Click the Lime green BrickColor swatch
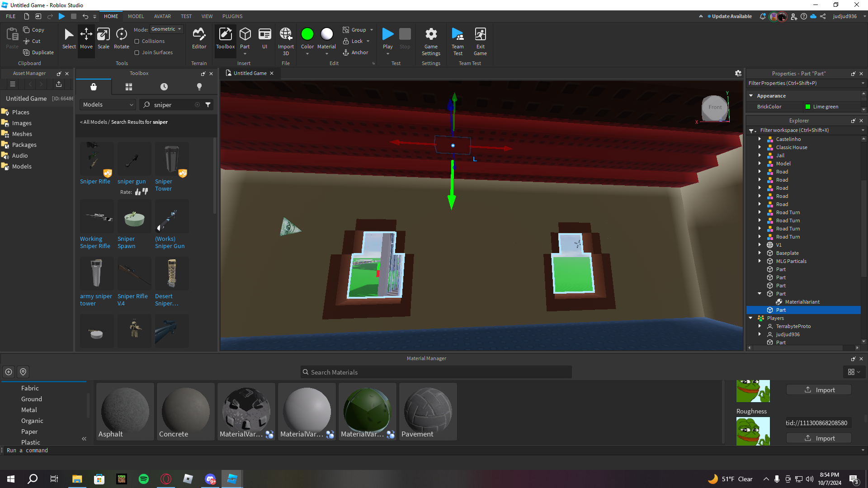This screenshot has height=488, width=868. (808, 107)
